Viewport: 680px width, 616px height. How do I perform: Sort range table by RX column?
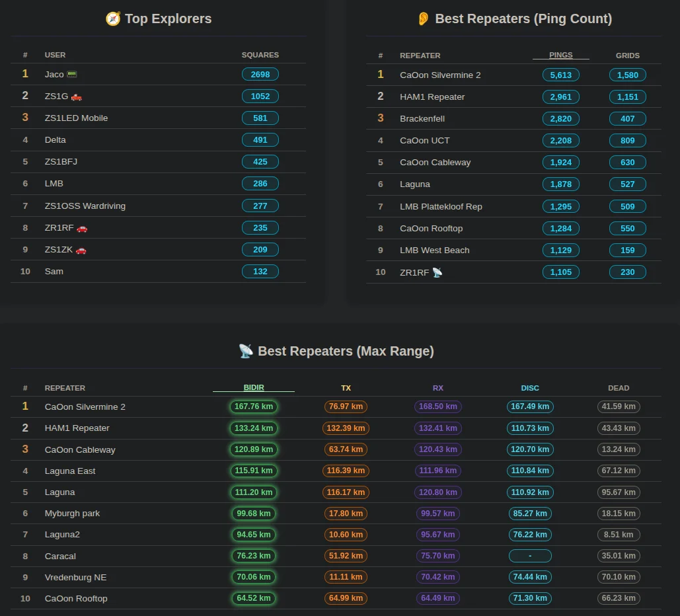(x=438, y=388)
